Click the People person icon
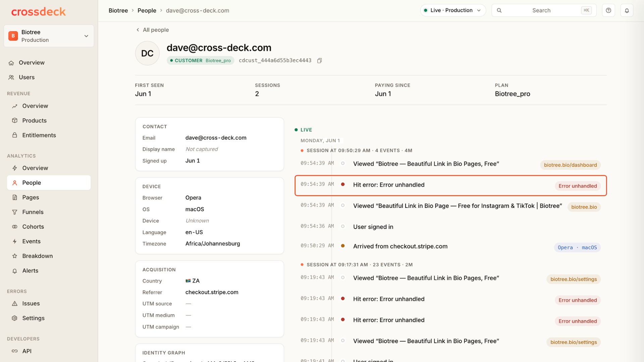The image size is (644, 362). (15, 183)
